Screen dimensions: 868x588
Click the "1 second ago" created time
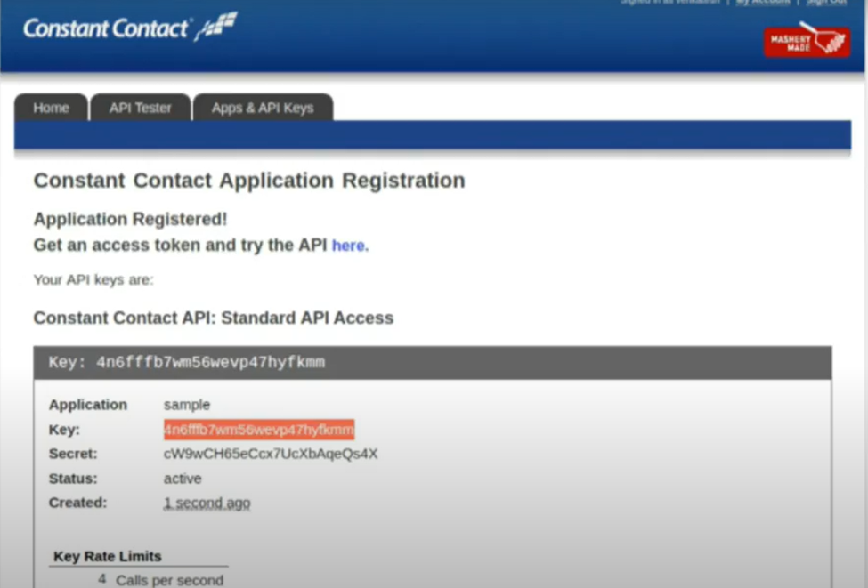pos(207,503)
